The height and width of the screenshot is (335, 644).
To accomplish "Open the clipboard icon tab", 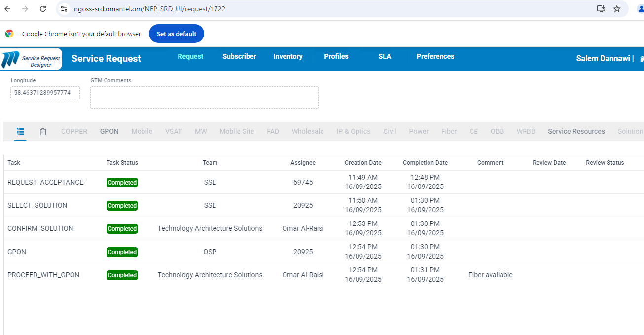I will tap(43, 132).
